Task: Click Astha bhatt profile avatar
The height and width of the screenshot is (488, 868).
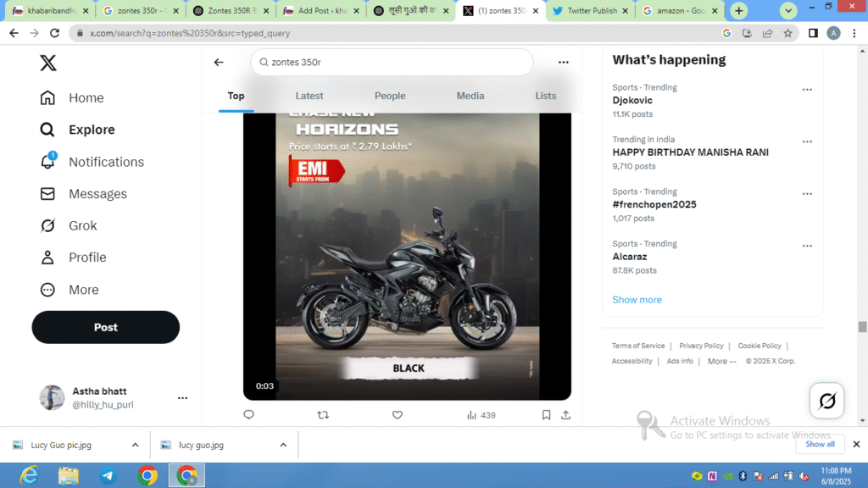Action: click(x=52, y=397)
